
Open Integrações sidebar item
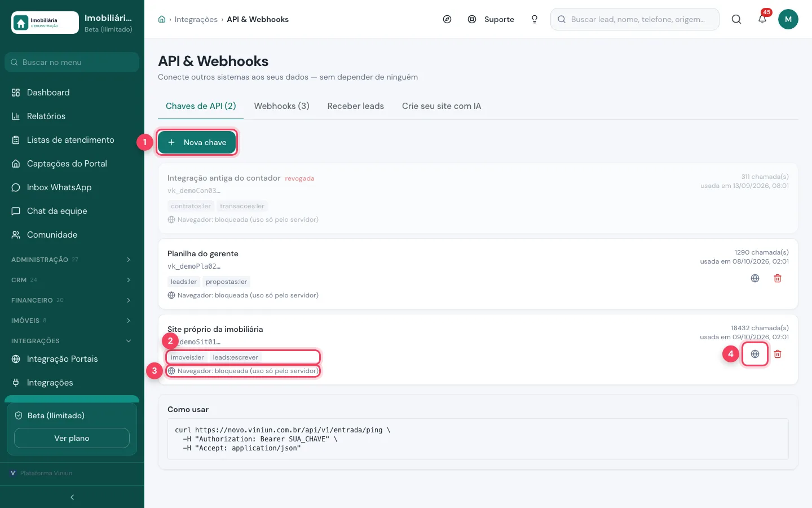pos(72,383)
